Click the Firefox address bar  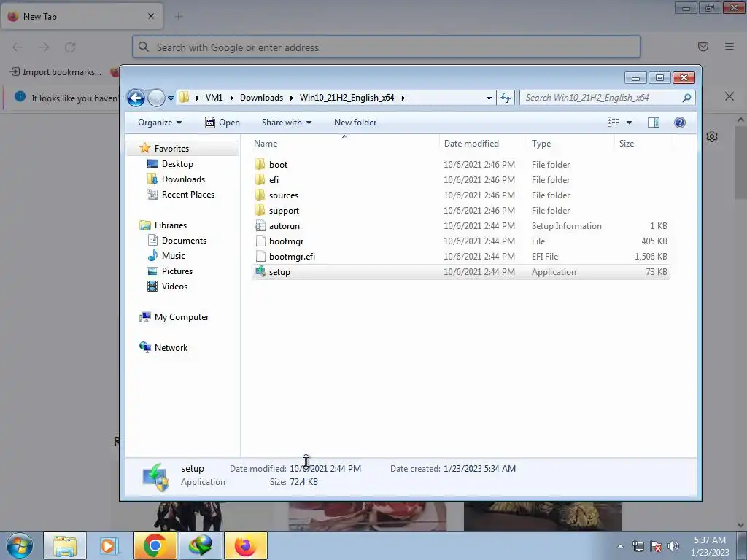(x=387, y=47)
